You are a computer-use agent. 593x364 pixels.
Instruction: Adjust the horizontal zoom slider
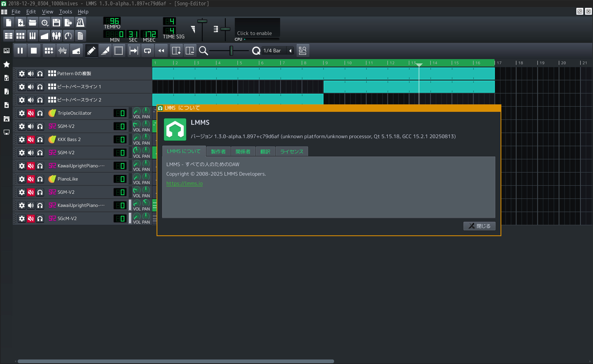[x=229, y=51]
